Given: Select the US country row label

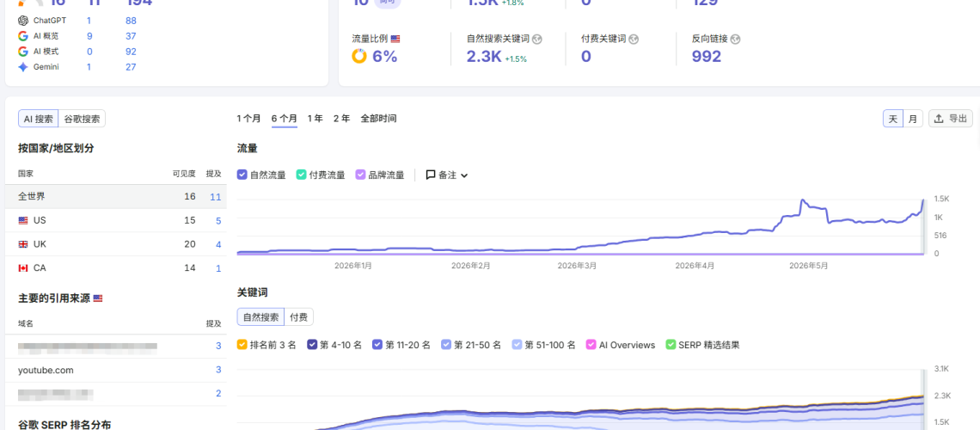Looking at the screenshot, I should pos(40,220).
